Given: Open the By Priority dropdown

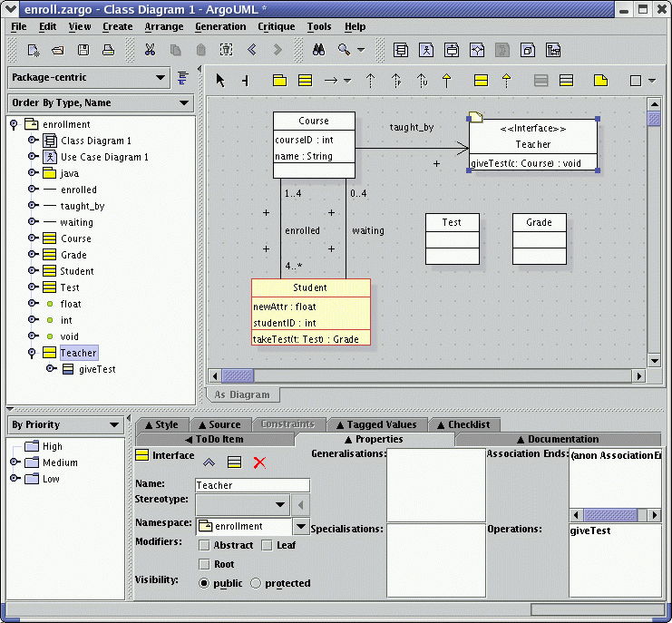Looking at the screenshot, I should (65, 424).
